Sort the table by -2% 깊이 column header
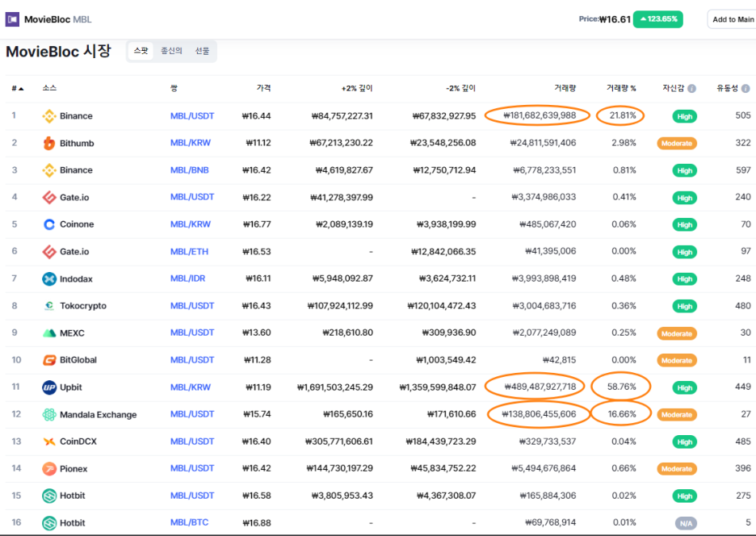The image size is (756, 536). click(x=460, y=88)
